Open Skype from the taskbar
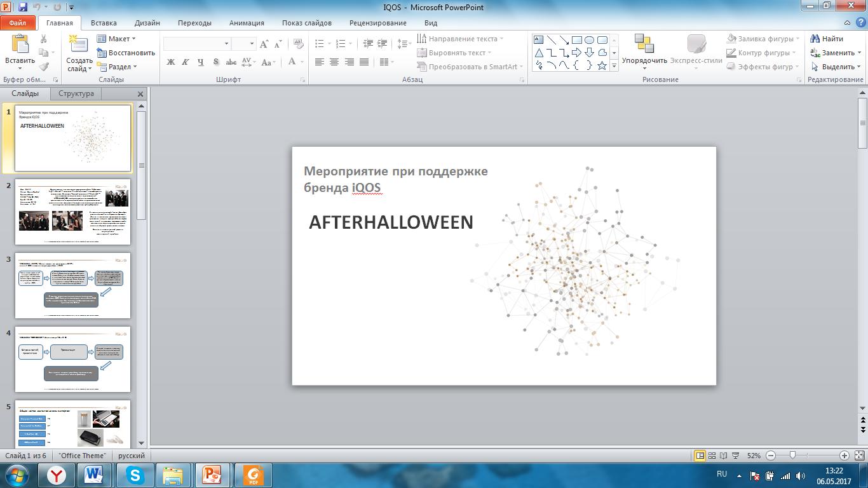This screenshot has height=488, width=868. [135, 475]
